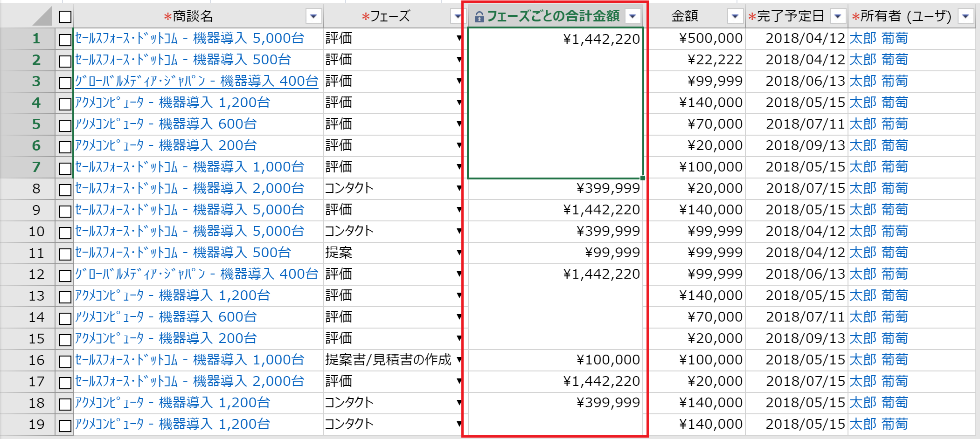
Task: Open the 金額 column filter dropdown
Action: (x=735, y=17)
